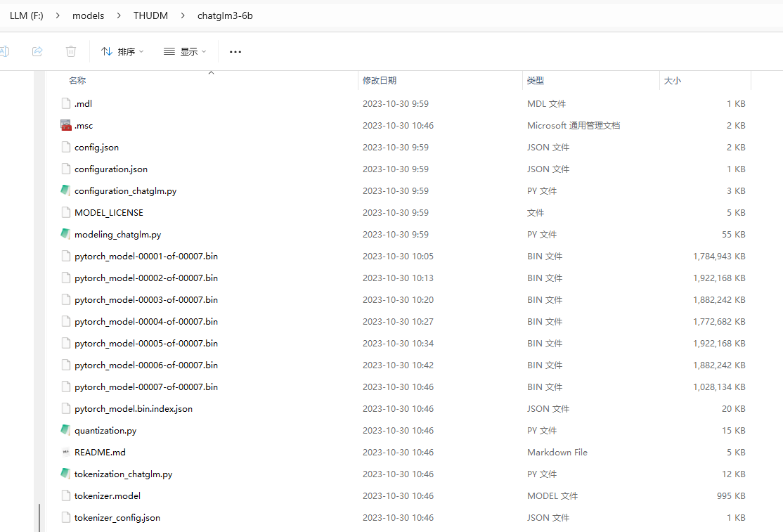Image resolution: width=783 pixels, height=532 pixels.
Task: Click the .msc toolbox file icon
Action: (66, 125)
